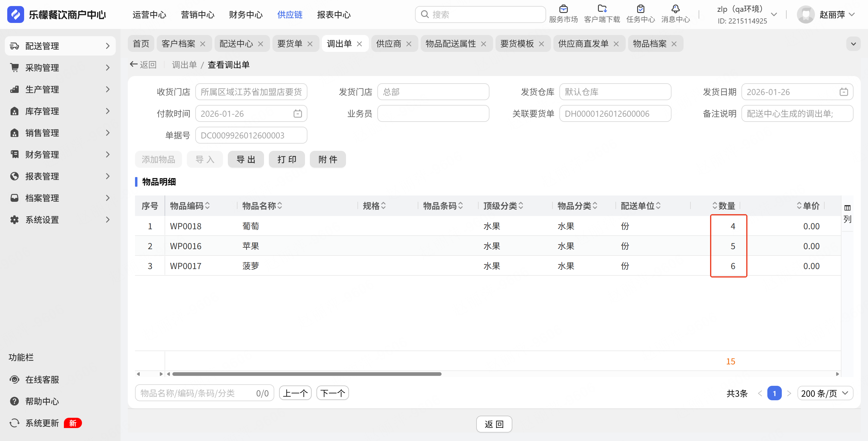
Task: Click the horizontal table scrollbar
Action: [307, 374]
